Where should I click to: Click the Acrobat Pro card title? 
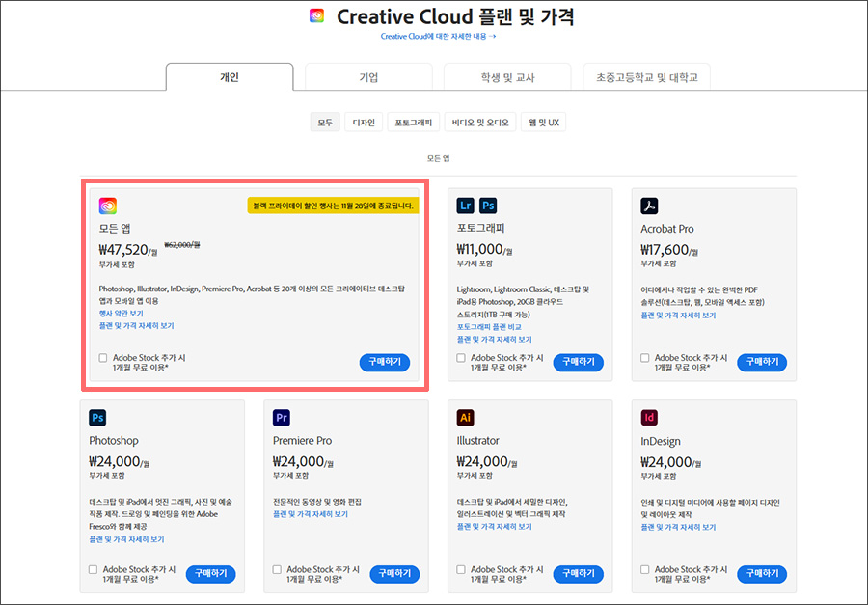pos(667,229)
